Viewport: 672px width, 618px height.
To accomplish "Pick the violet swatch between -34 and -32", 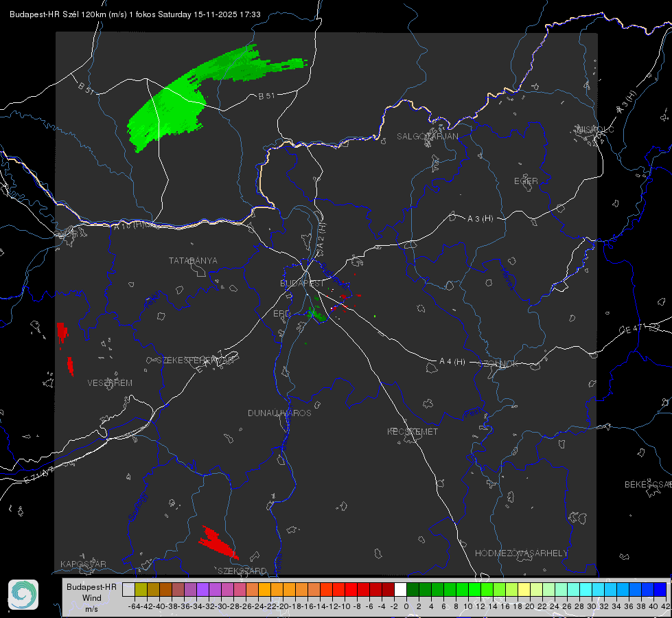I will [202, 590].
